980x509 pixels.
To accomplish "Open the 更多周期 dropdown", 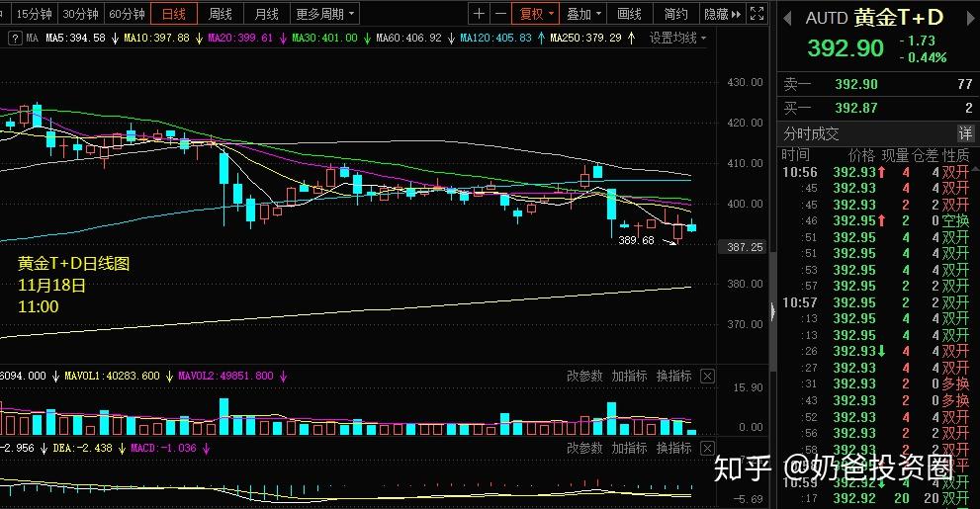I will pyautogui.click(x=325, y=14).
